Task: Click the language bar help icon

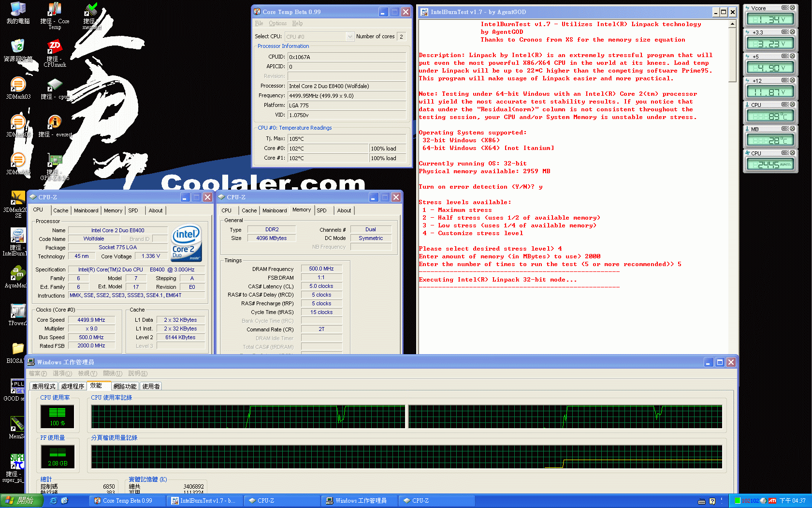Action: coord(712,501)
